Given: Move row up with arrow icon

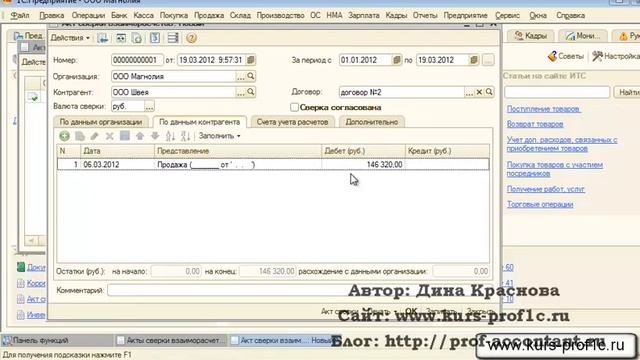Looking at the screenshot, I should point(140,136).
